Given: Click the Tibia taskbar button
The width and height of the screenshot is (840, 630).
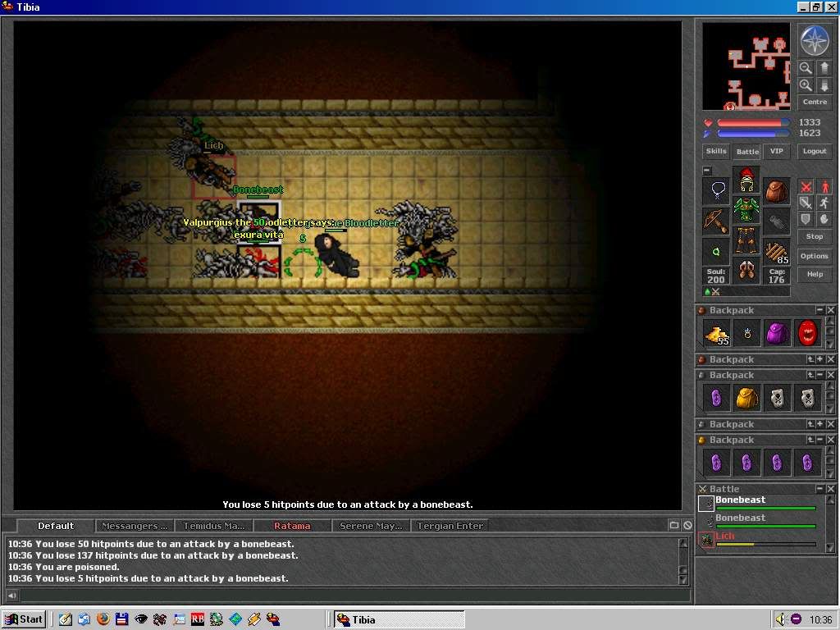Looking at the screenshot, I should (399, 620).
